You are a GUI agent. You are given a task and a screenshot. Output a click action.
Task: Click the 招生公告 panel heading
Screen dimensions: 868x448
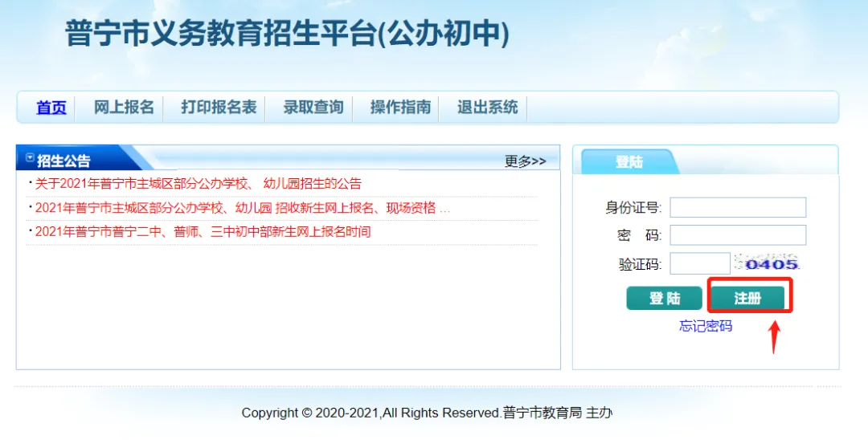pos(63,161)
